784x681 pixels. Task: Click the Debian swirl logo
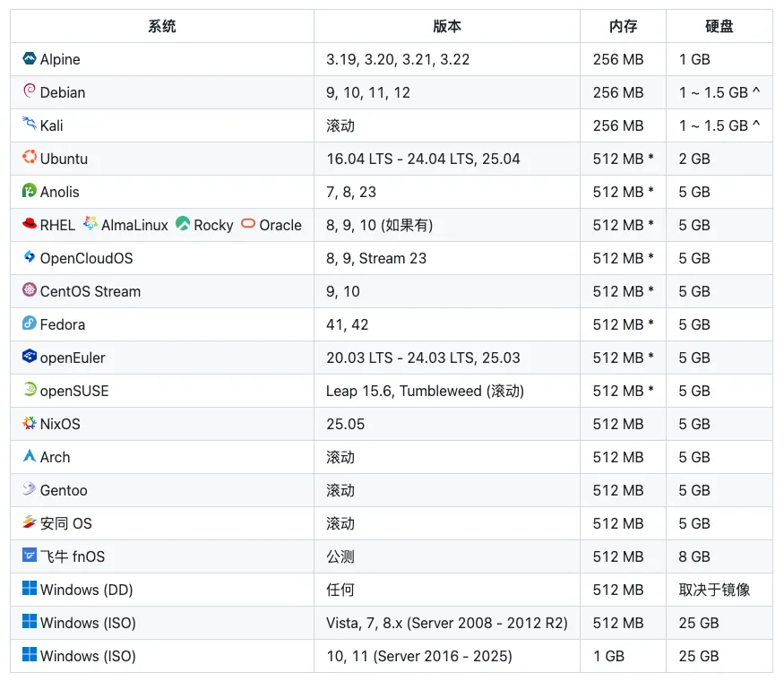click(30, 91)
